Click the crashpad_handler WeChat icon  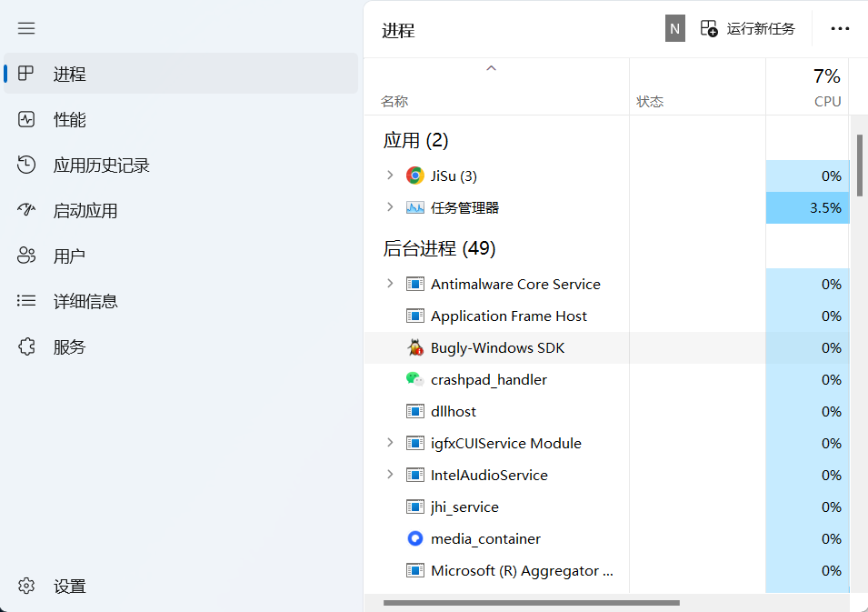414,379
